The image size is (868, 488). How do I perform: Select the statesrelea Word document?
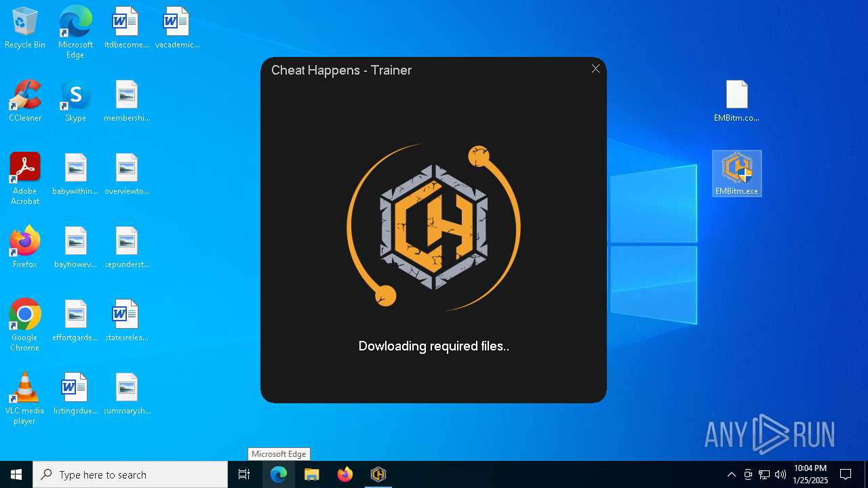pos(126,321)
